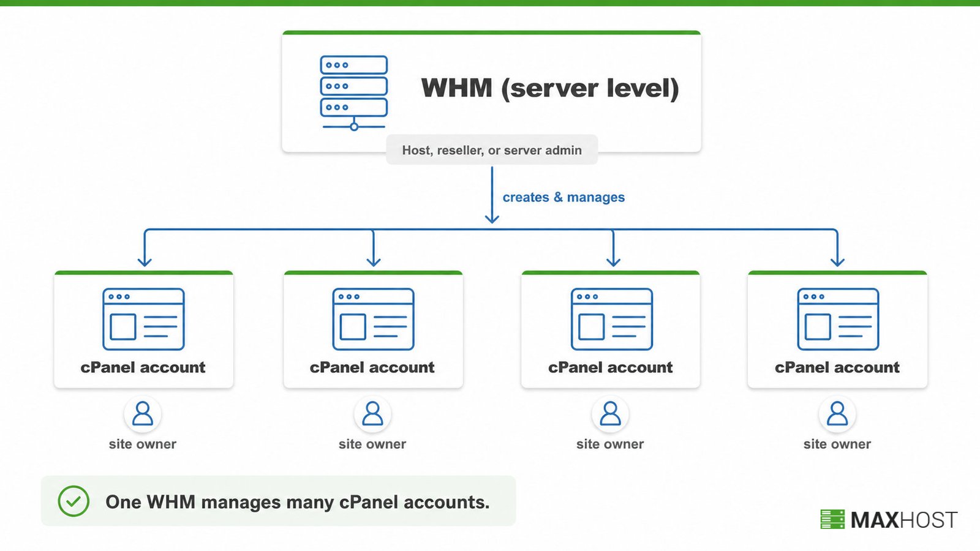Click the browser window icon in the second cPanel card from the left
Screen dimensions: 980x551
373,319
